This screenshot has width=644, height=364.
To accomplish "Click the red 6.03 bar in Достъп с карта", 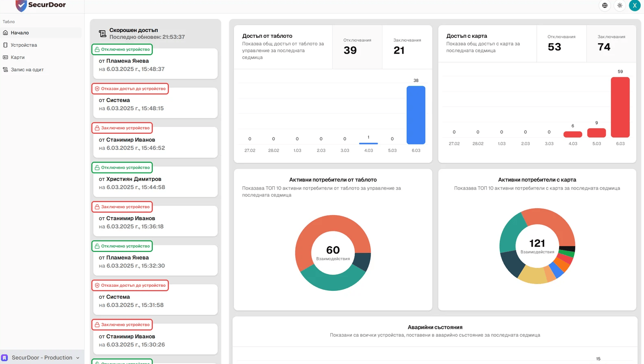I will [620, 107].
